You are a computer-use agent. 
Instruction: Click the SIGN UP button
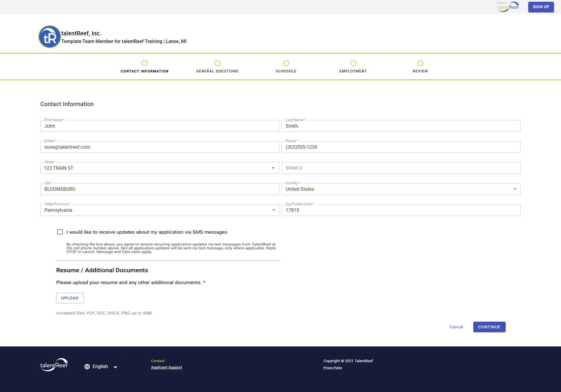coord(541,7)
